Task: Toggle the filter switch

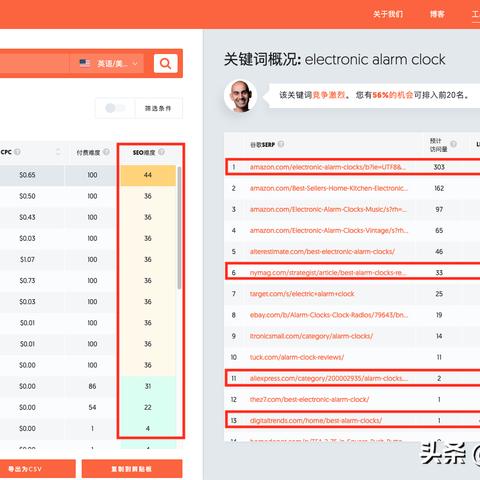Action: pos(115,108)
